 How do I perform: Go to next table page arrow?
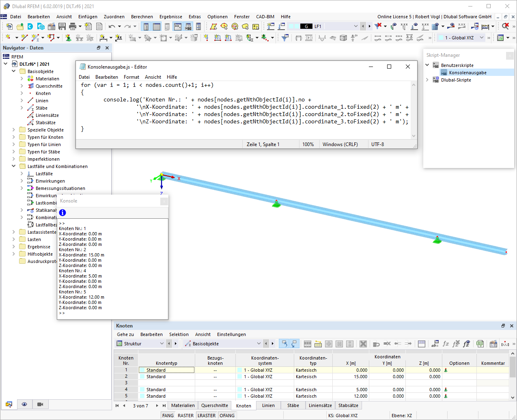[157, 405]
